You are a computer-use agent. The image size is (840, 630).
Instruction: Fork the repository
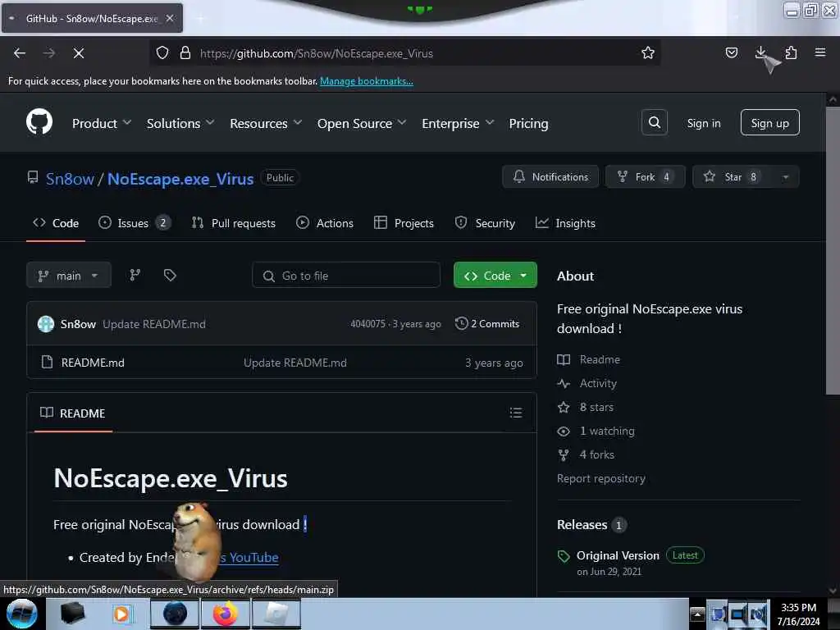645,177
